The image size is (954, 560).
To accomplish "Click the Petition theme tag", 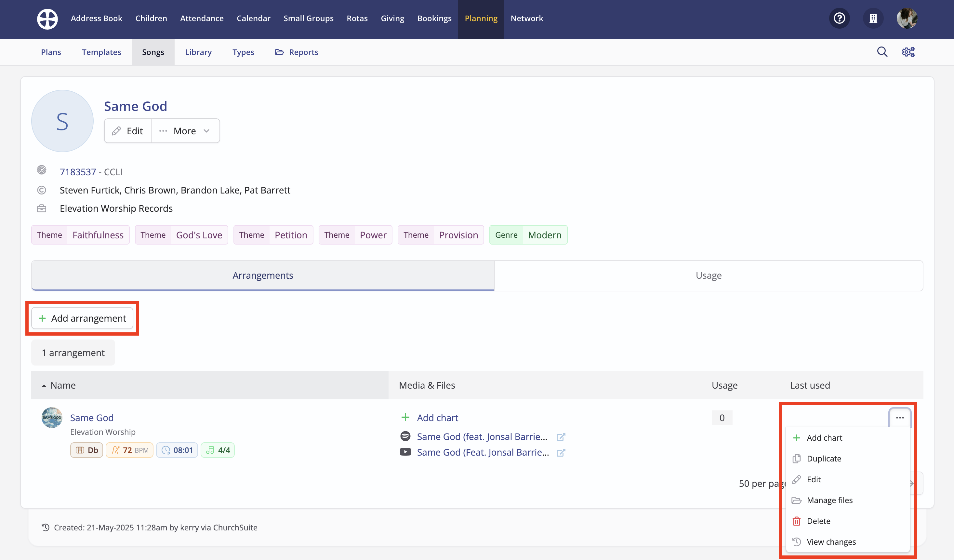I will [273, 235].
